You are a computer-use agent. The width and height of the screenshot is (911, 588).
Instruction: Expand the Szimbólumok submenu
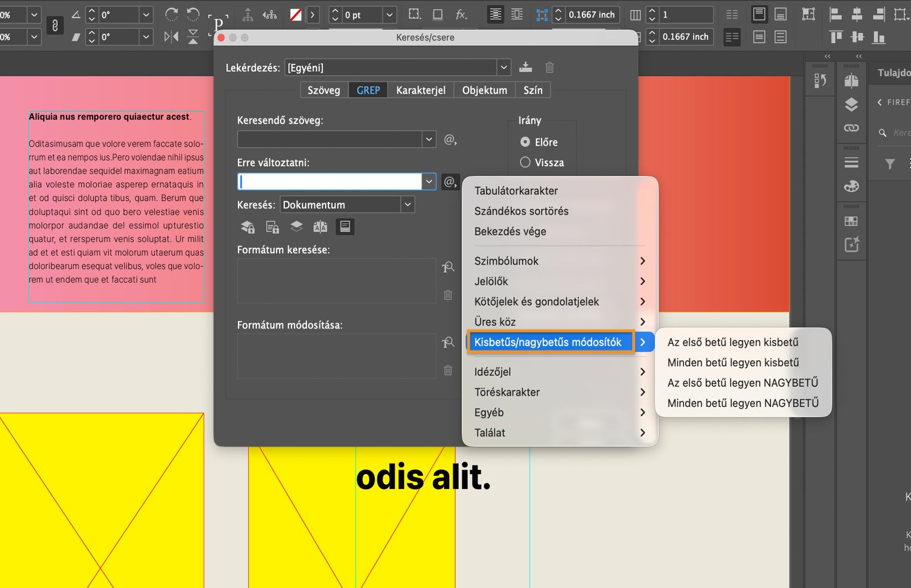(x=560, y=261)
